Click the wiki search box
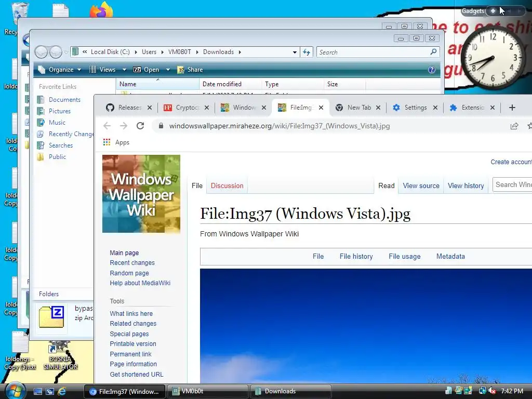Viewport: 532px width, 399px height. click(512, 184)
